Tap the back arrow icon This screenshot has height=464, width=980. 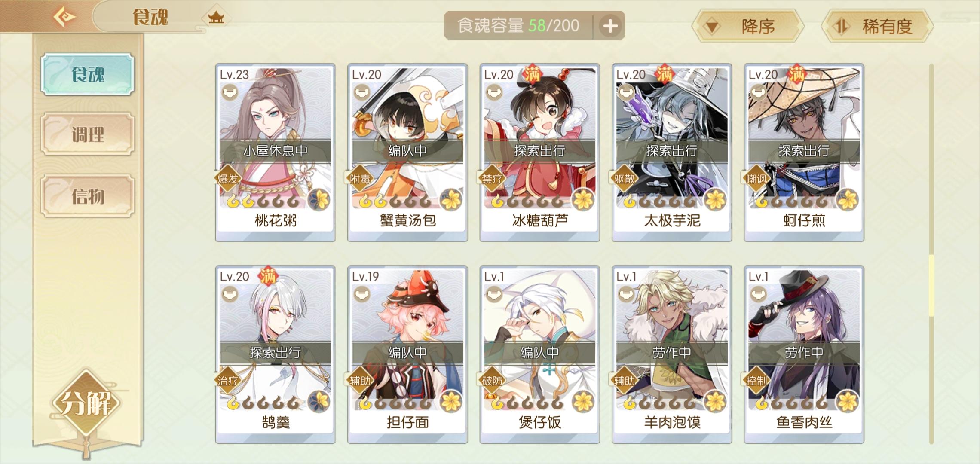point(64,17)
